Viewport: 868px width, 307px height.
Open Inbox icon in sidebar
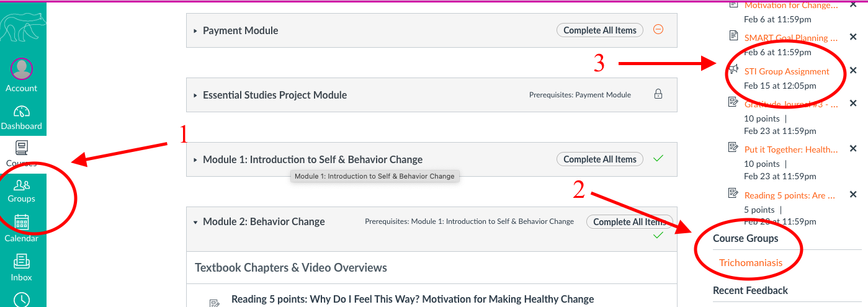(x=22, y=261)
